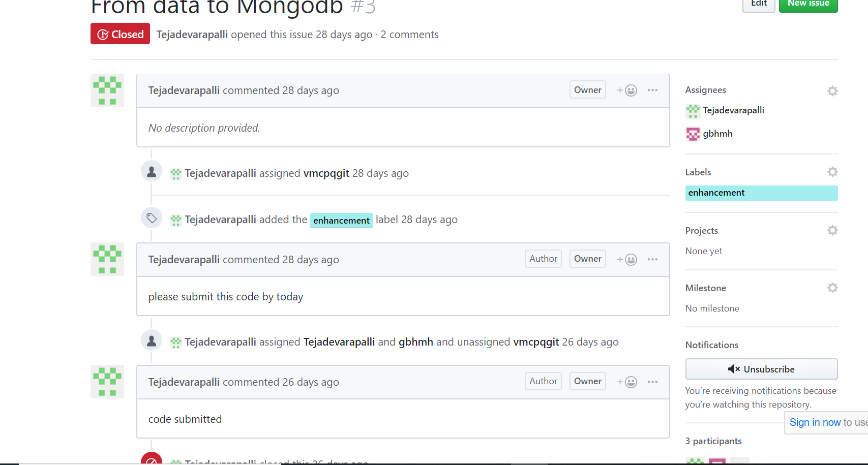Click the person icon of first assigned event
The height and width of the screenshot is (465, 868).
[x=152, y=172]
